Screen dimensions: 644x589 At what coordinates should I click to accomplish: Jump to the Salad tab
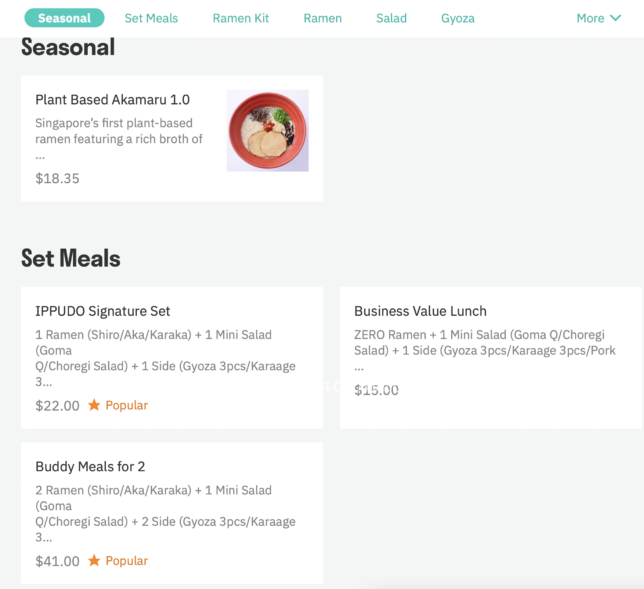(391, 18)
